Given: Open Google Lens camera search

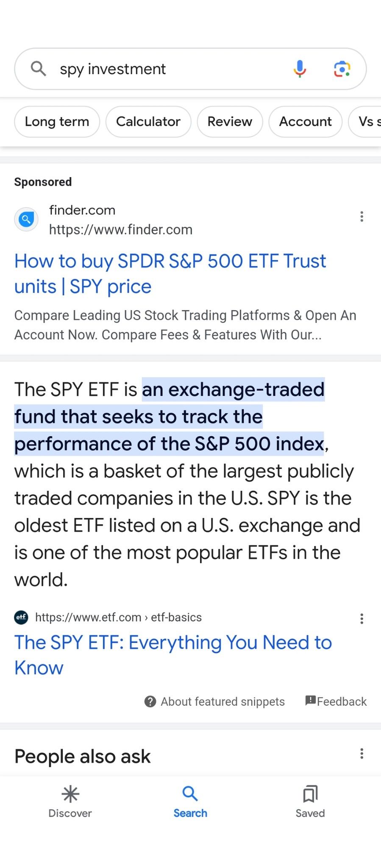Looking at the screenshot, I should 342,69.
